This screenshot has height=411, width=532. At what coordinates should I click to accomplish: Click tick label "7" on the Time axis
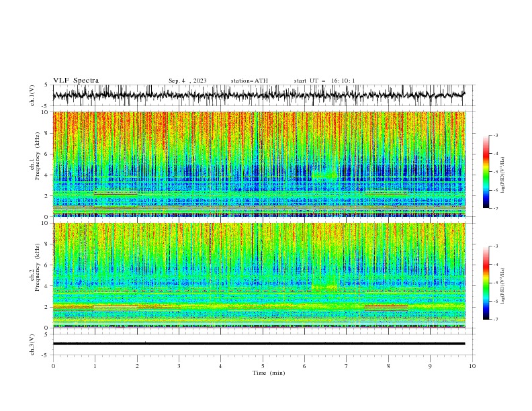tap(347, 366)
